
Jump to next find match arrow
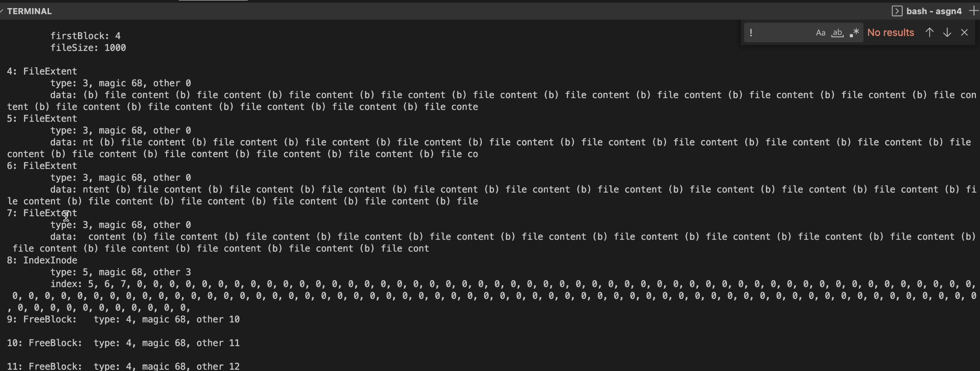947,32
